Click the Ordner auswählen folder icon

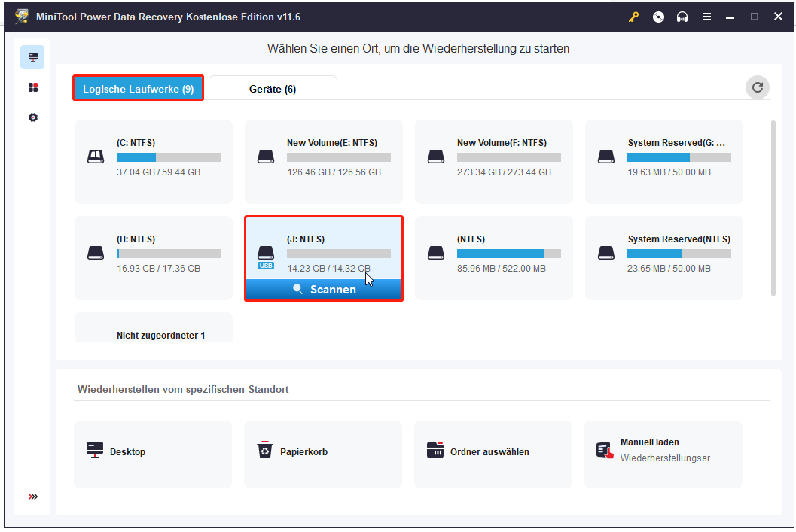435,449
